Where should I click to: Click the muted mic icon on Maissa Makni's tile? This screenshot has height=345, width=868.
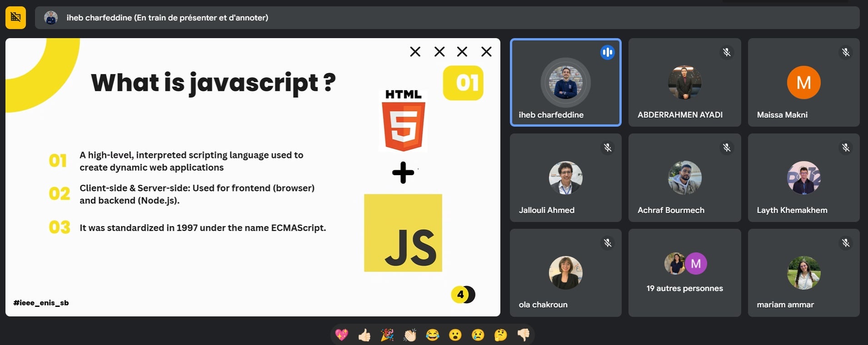(x=845, y=53)
